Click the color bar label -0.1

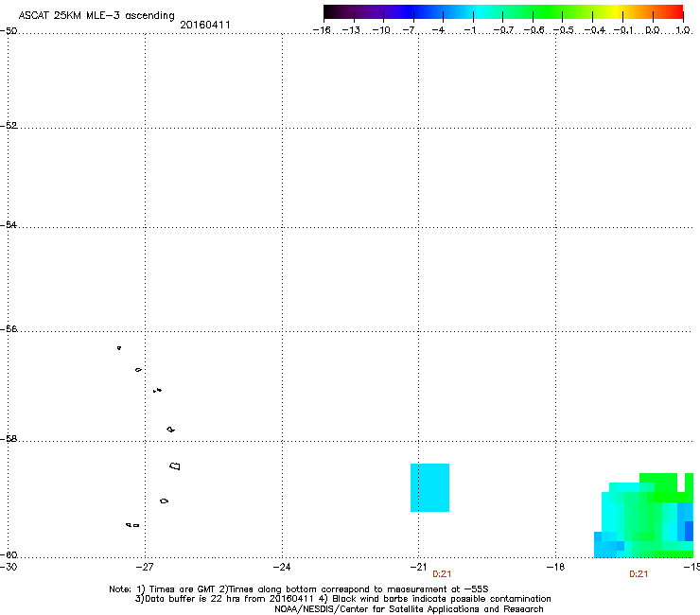(x=623, y=30)
